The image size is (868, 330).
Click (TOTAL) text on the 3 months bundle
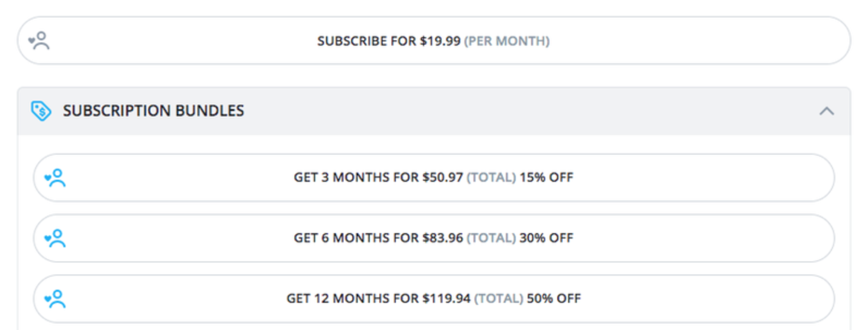[491, 178]
